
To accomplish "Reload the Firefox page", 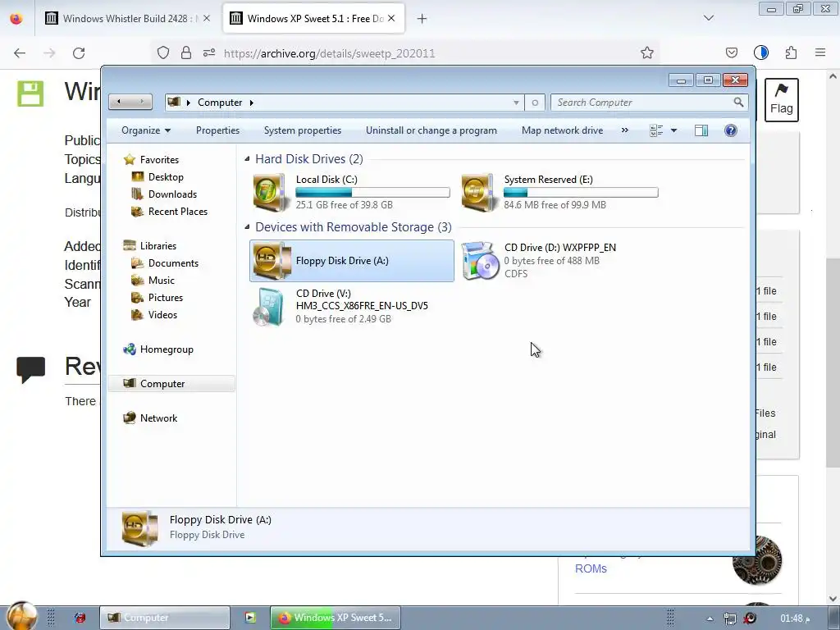I will point(79,53).
